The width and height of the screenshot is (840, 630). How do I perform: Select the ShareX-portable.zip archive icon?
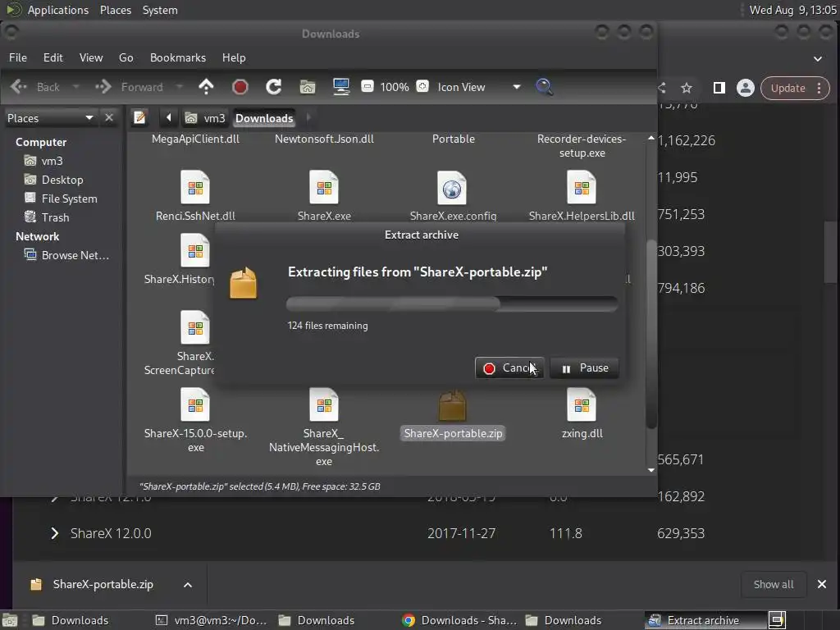click(x=453, y=405)
